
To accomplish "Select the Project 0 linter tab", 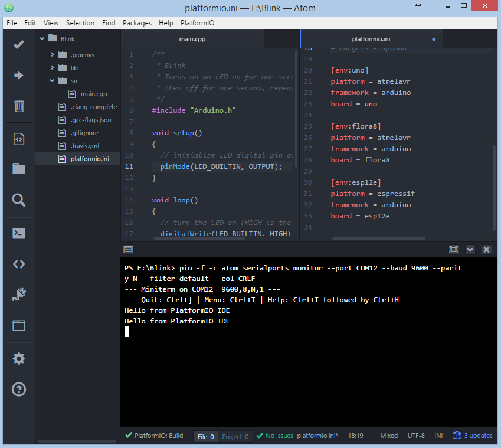I will pyautogui.click(x=235, y=437).
